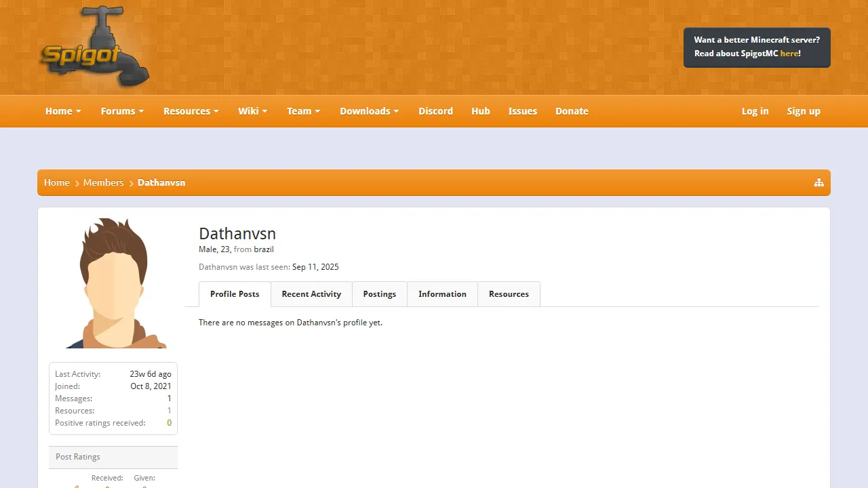Click the Log in button
The width and height of the screenshot is (868, 488).
[755, 111]
